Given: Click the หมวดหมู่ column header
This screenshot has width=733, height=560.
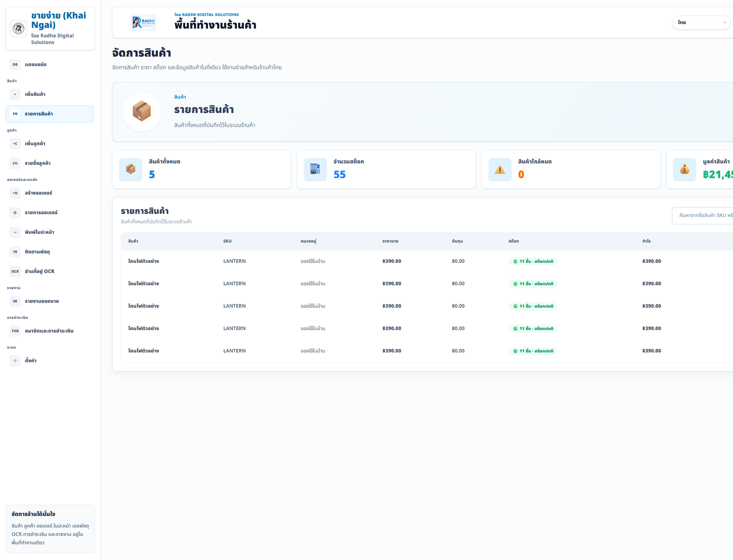Looking at the screenshot, I should (x=308, y=241).
